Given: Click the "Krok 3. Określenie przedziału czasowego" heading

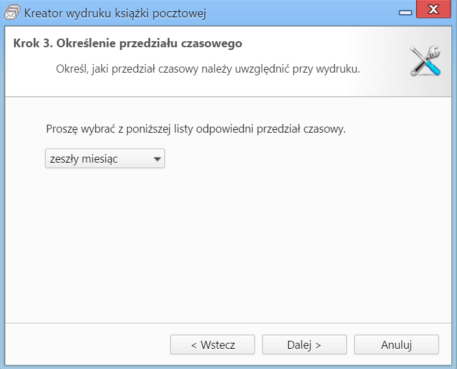Looking at the screenshot, I should pyautogui.click(x=128, y=43).
